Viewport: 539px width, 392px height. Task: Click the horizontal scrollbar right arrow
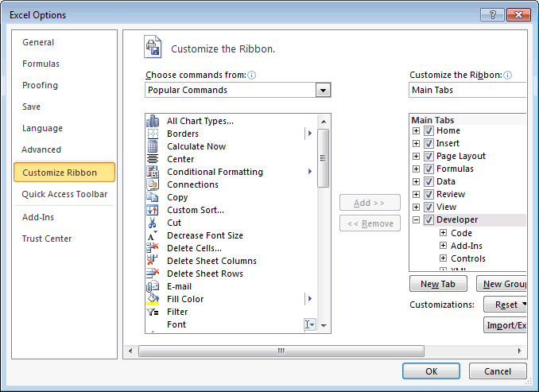point(519,351)
